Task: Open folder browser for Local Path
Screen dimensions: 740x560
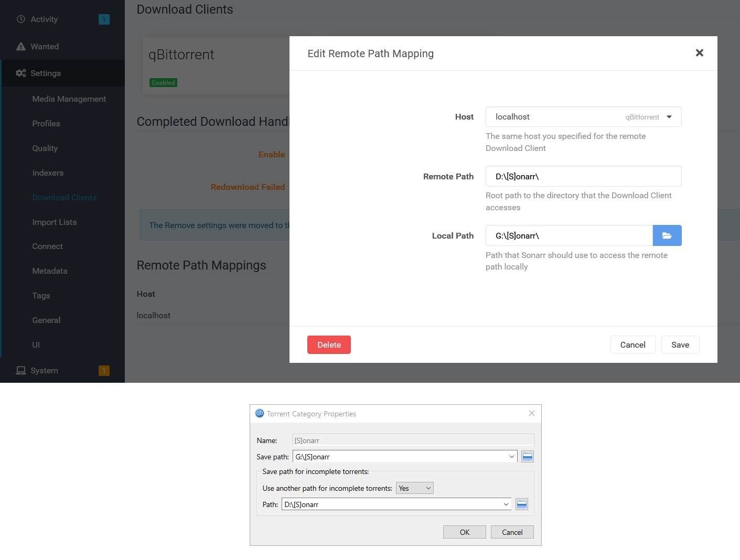Action: point(667,235)
